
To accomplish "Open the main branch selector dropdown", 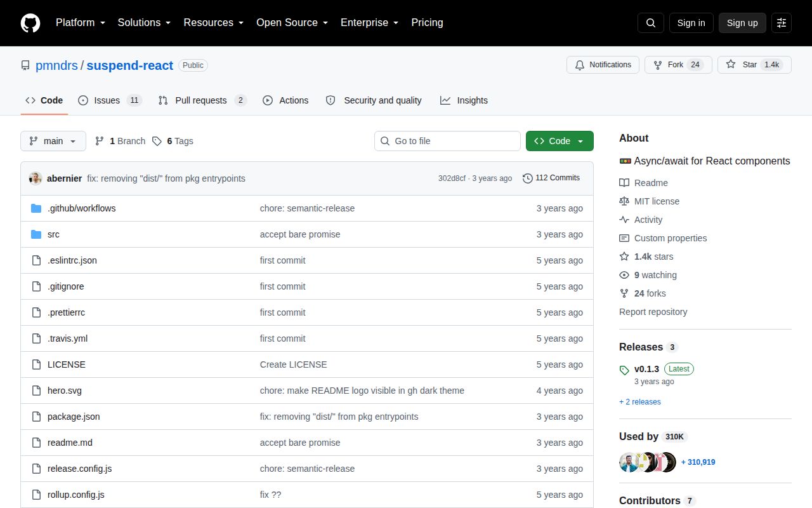I will pos(53,141).
